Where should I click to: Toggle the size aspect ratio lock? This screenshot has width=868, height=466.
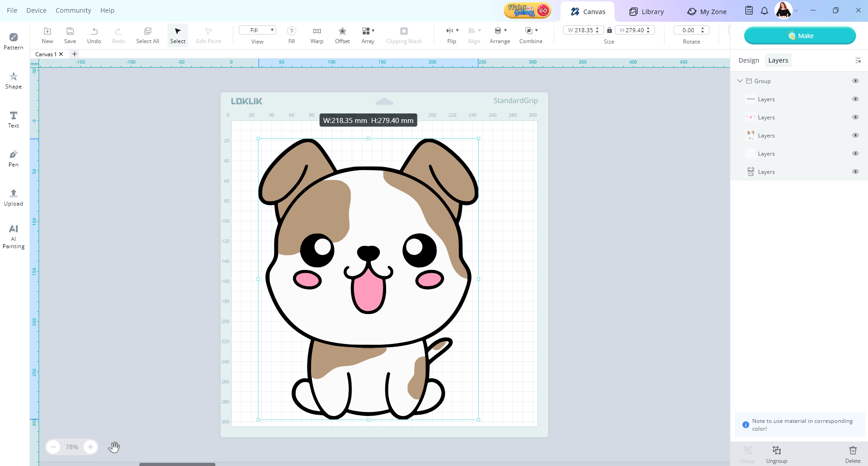[610, 30]
